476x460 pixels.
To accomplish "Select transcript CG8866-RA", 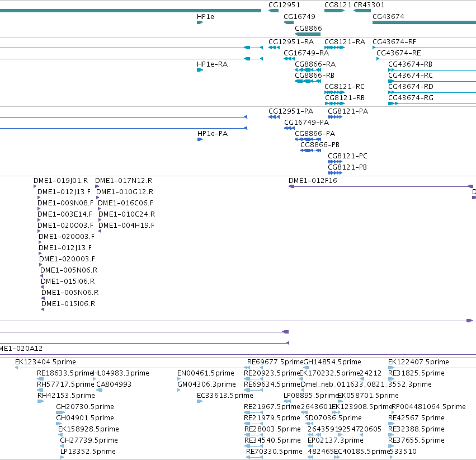I will pos(315,64).
